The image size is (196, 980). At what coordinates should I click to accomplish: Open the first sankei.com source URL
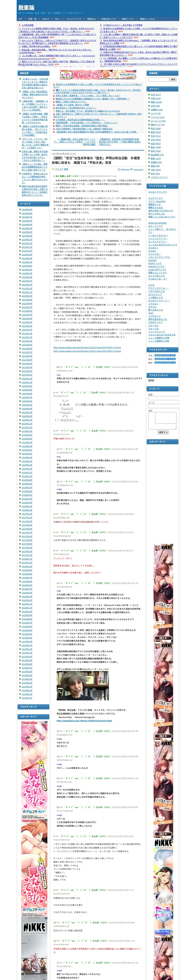[87, 347]
